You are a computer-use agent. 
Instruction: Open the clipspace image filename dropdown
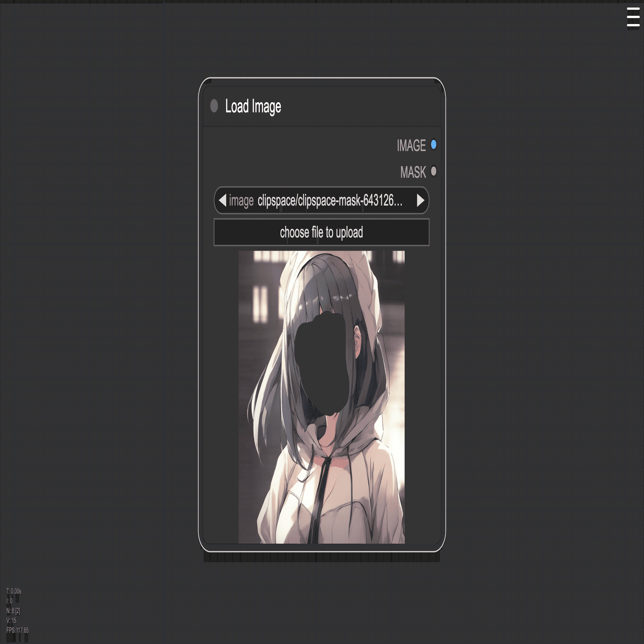[322, 200]
